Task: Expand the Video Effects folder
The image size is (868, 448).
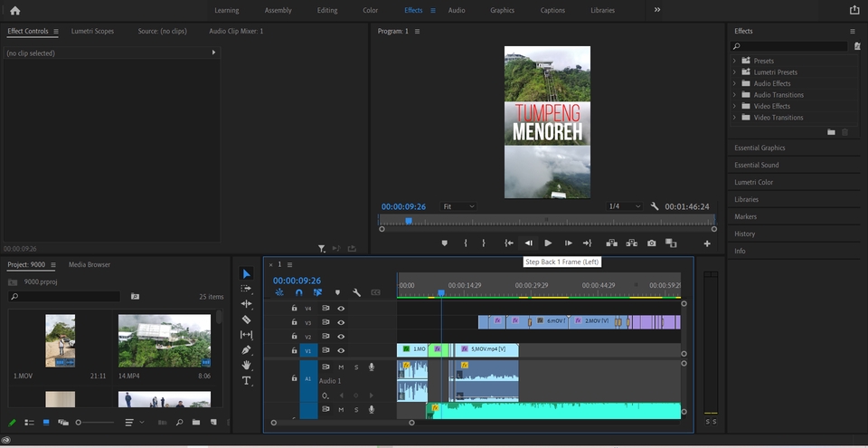Action: coord(734,106)
